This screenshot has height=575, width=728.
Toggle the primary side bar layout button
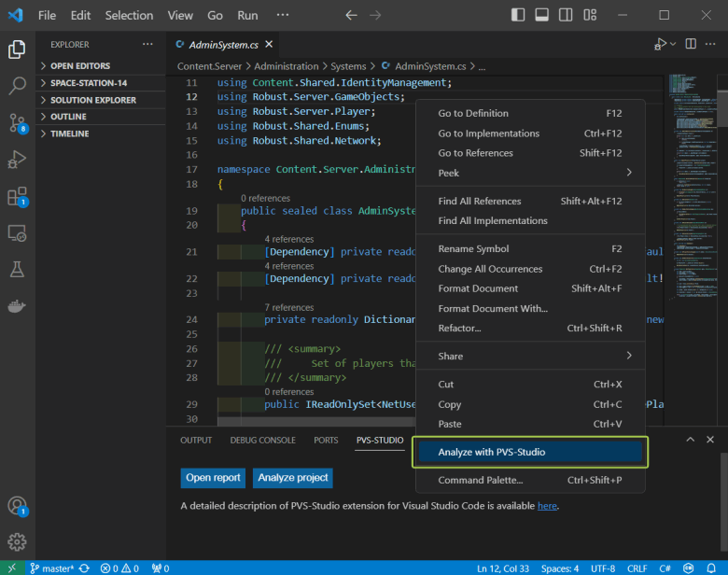coord(519,16)
